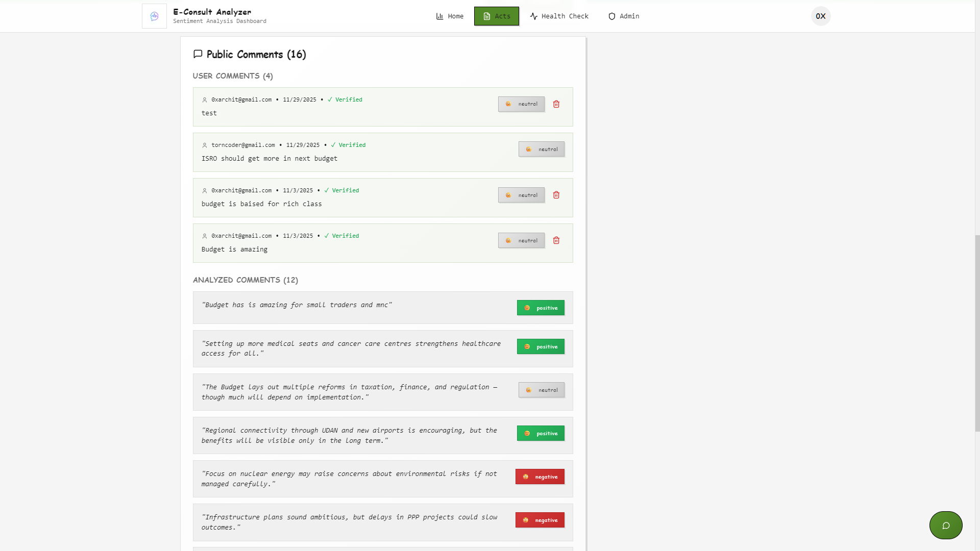Click negative badge on PPP projects comment
This screenshot has height=551, width=980.
point(540,520)
